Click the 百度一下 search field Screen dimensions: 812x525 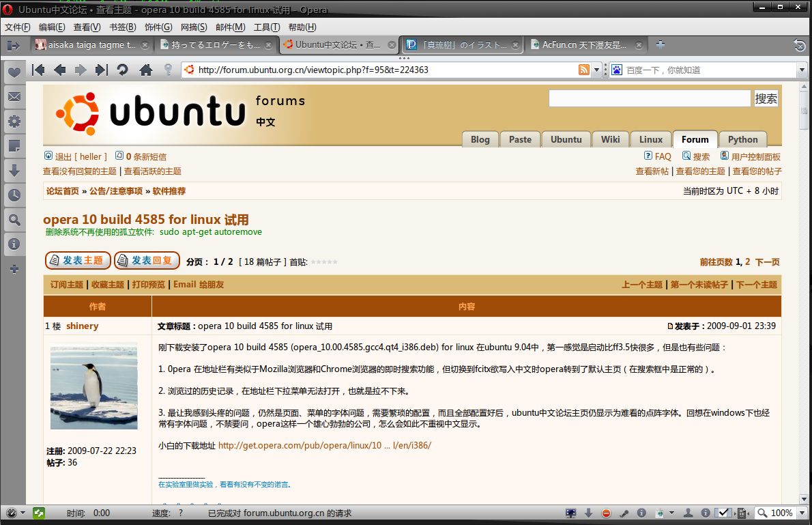tap(710, 70)
